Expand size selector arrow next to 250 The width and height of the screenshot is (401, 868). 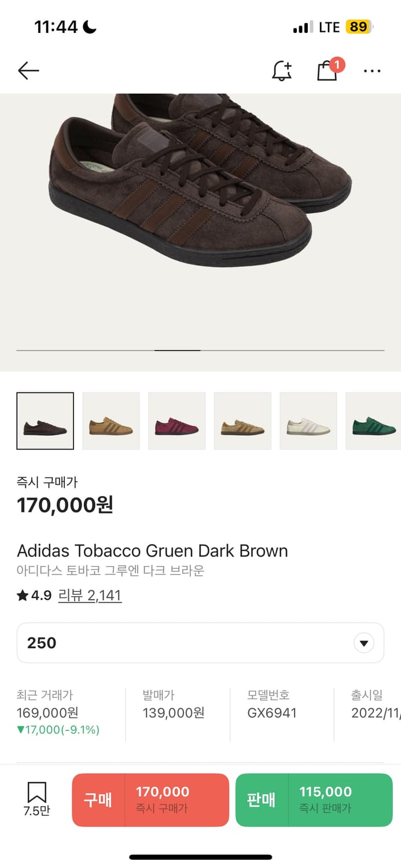pos(363,643)
